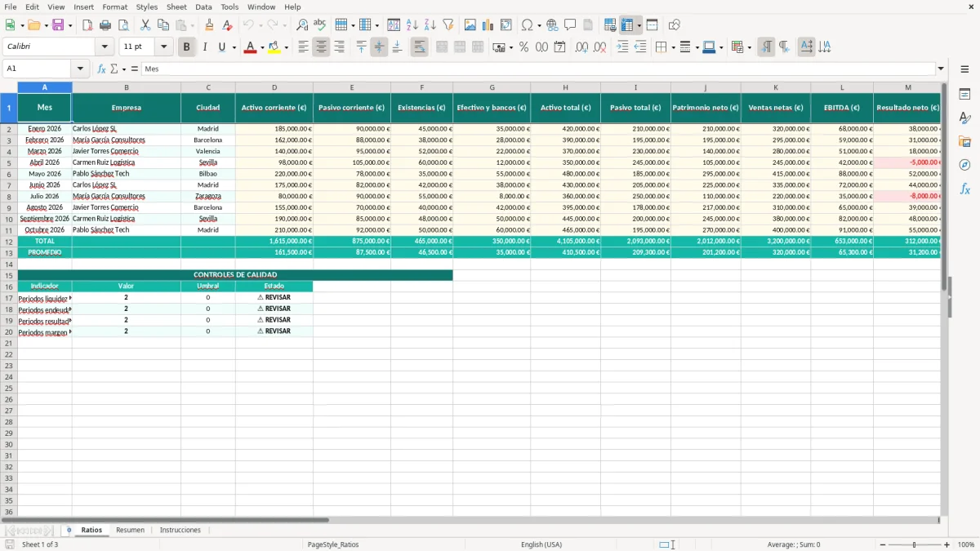Click Sort Ascending icon
This screenshot has width=980, height=551.
point(412,25)
